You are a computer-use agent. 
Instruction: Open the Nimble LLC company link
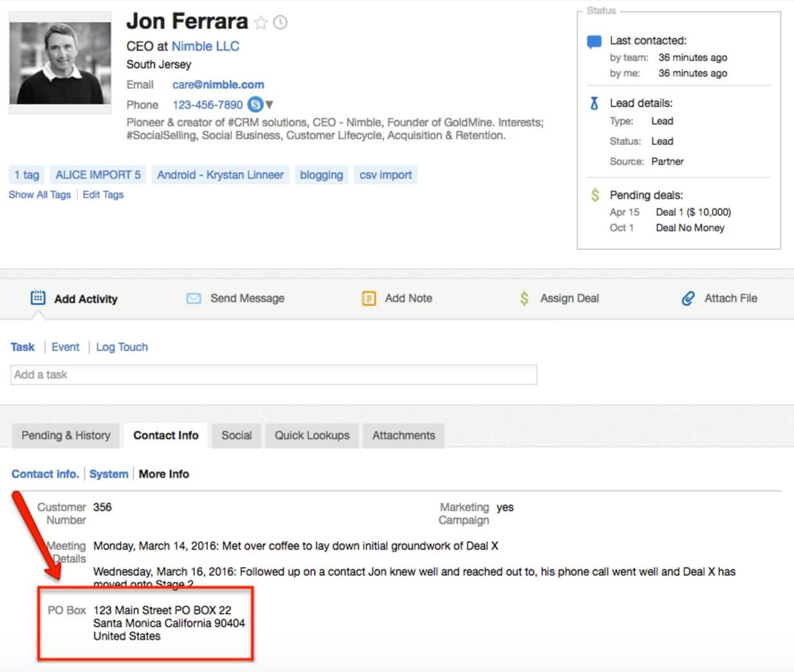click(x=205, y=46)
